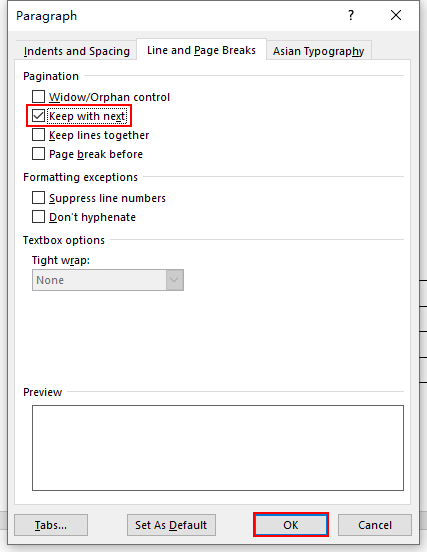Select the Line and Page Breaks tab
The width and height of the screenshot is (427, 552).
(201, 50)
